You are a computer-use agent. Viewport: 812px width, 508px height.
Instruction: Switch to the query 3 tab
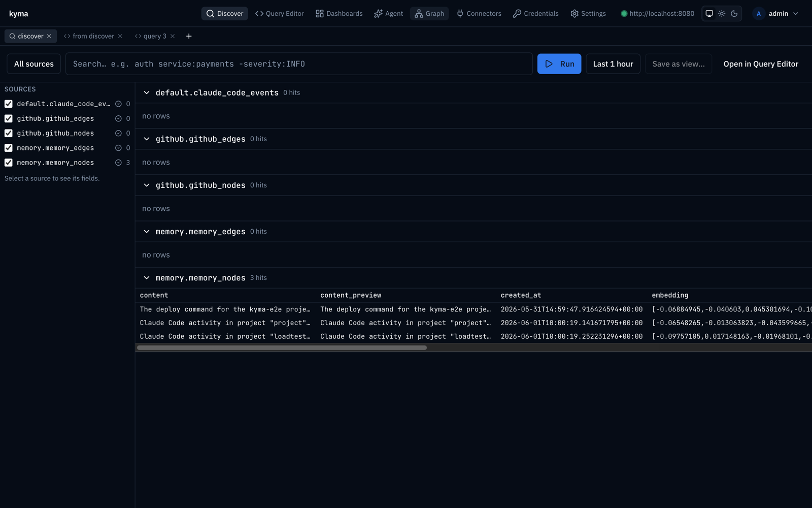155,36
